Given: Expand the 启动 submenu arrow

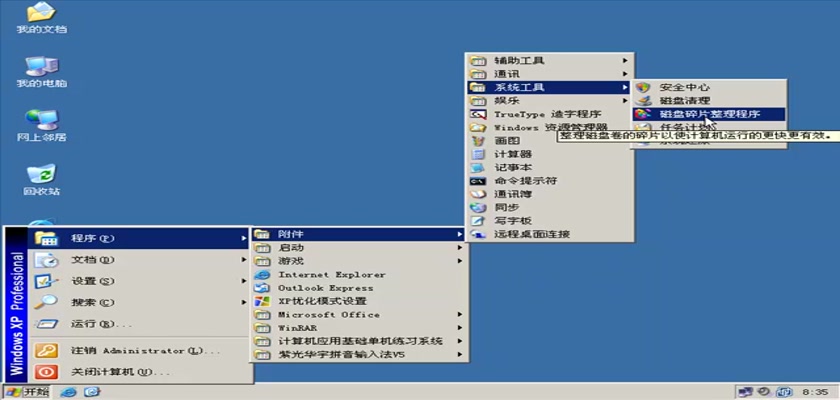Looking at the screenshot, I should tap(460, 248).
